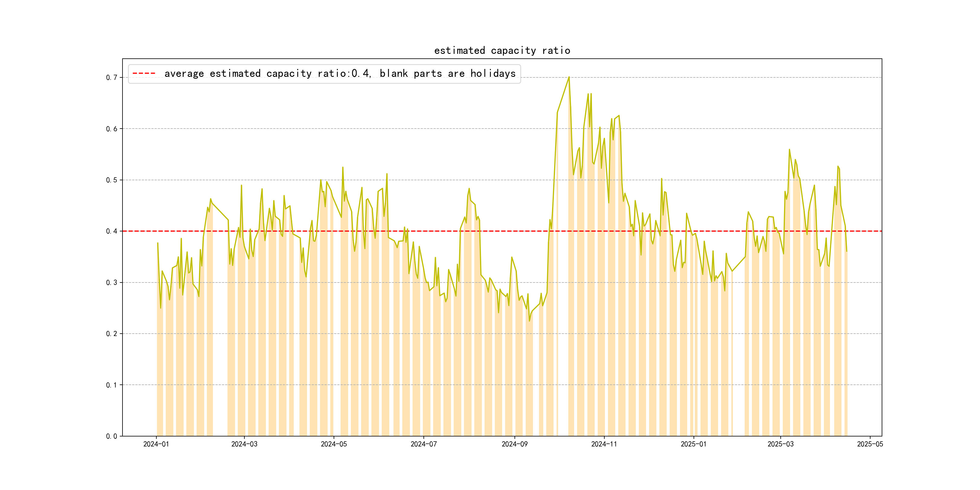980x490 pixels.
Task: Click the 0.6 y-axis tick label
Action: point(112,129)
